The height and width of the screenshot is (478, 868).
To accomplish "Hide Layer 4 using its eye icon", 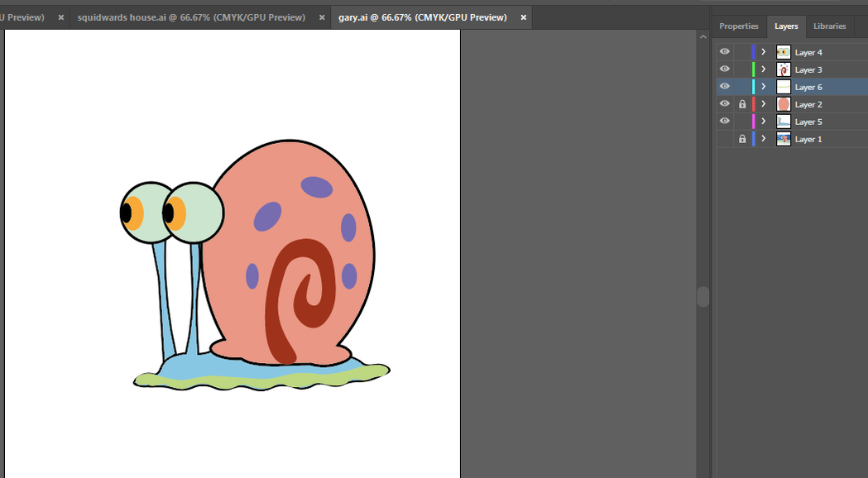I will (x=724, y=52).
